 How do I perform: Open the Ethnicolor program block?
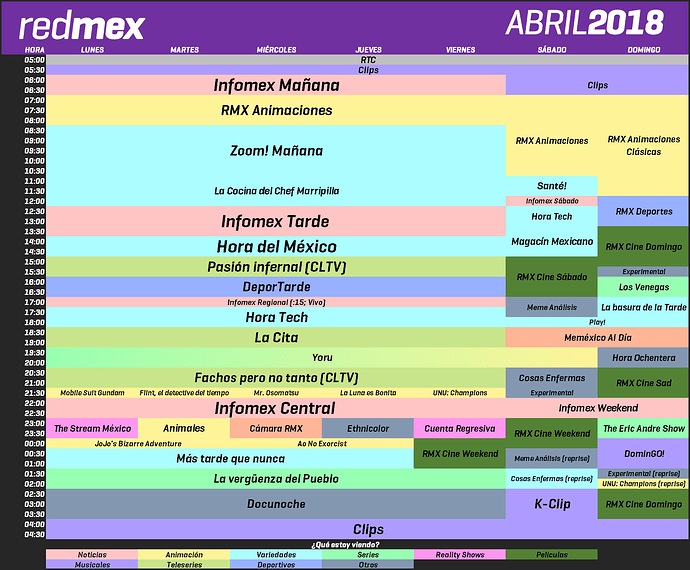click(x=368, y=428)
